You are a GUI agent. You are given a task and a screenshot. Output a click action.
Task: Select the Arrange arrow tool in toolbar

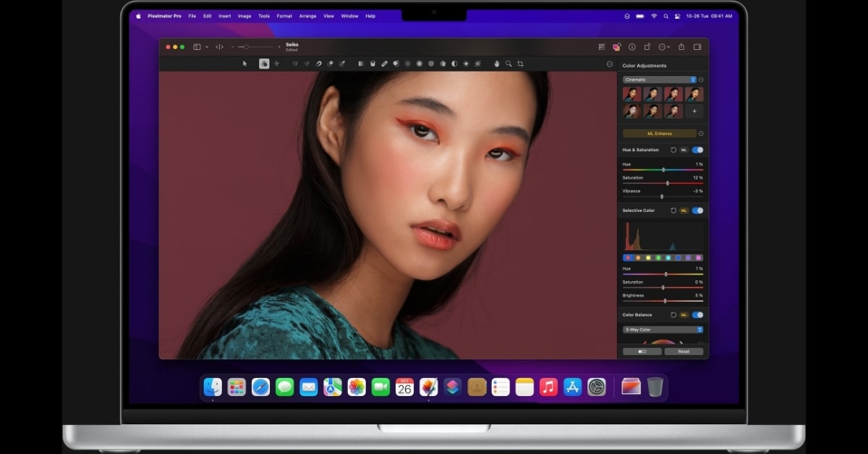click(x=244, y=64)
